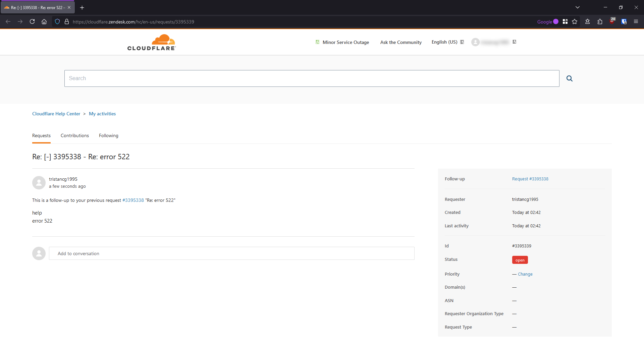Switch to the Contributions tab
The image size is (644, 346).
74,135
